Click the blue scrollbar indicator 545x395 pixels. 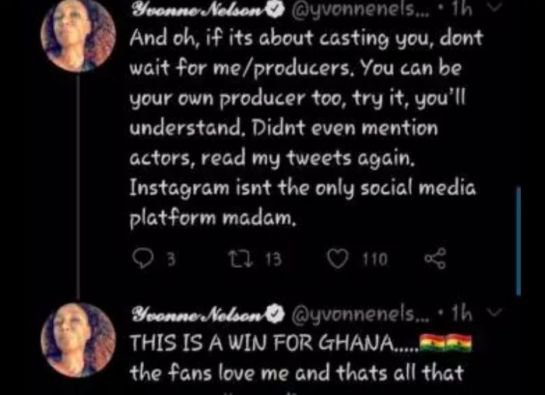pyautogui.click(x=518, y=241)
